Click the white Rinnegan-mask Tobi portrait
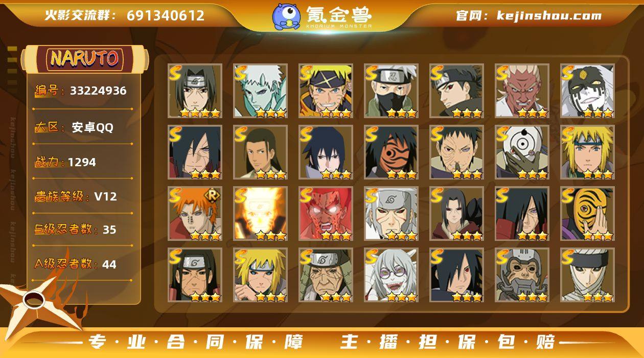 point(522,152)
